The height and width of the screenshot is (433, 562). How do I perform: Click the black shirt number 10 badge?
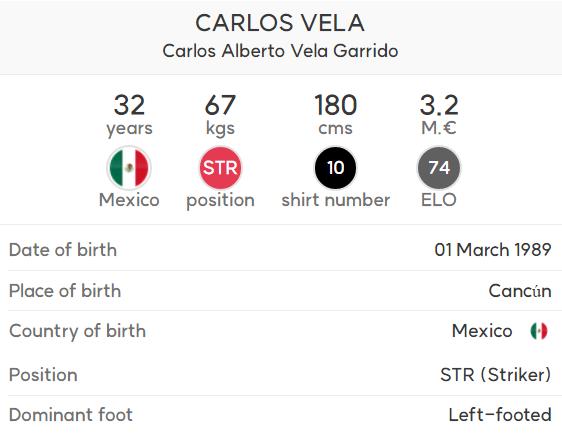pyautogui.click(x=335, y=168)
